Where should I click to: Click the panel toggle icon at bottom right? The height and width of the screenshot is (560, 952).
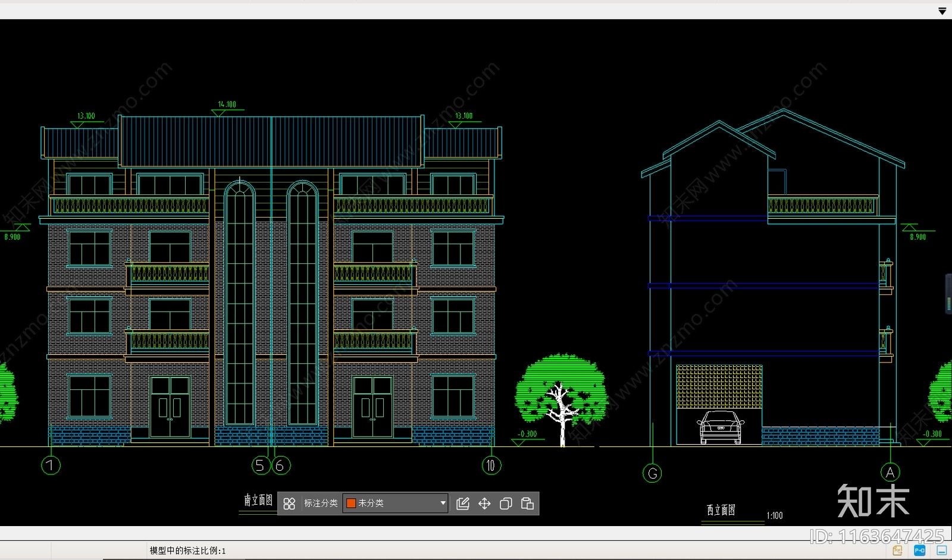[941, 551]
